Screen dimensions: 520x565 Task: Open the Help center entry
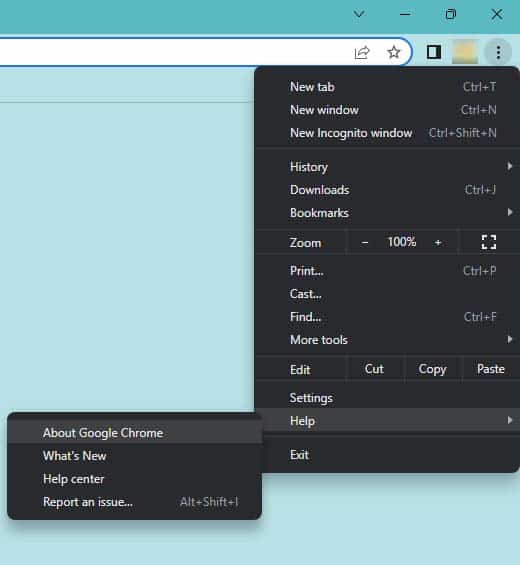(134, 479)
